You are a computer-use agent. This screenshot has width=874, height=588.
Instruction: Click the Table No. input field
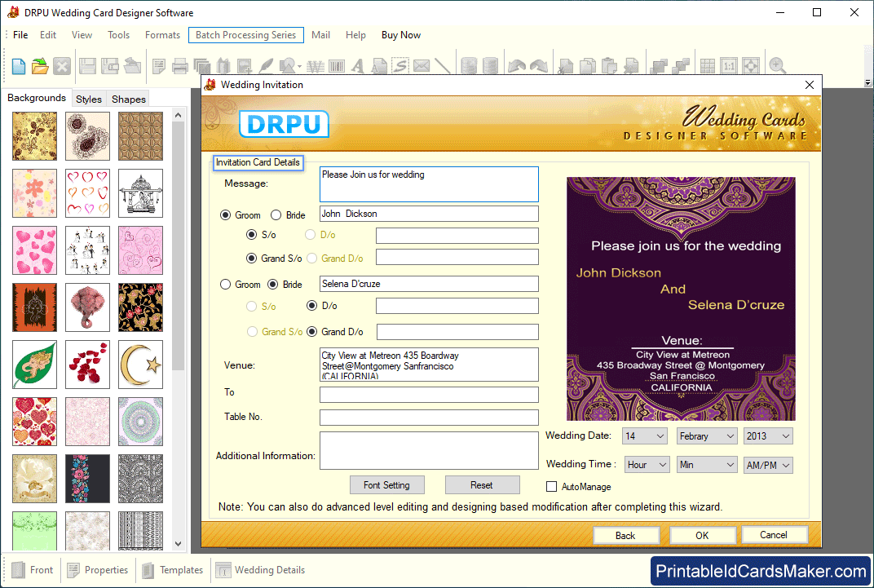click(429, 418)
